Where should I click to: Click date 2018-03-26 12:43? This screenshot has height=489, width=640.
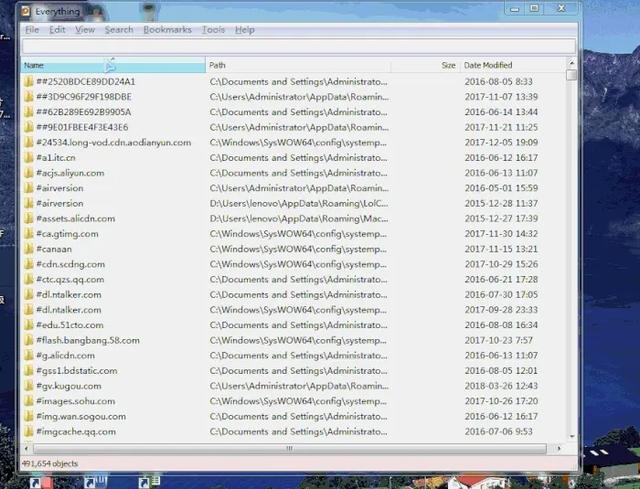[x=501, y=386]
